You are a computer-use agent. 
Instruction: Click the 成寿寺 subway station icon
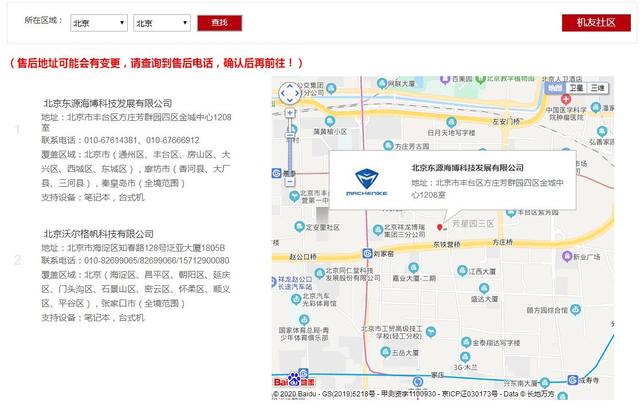tap(573, 380)
